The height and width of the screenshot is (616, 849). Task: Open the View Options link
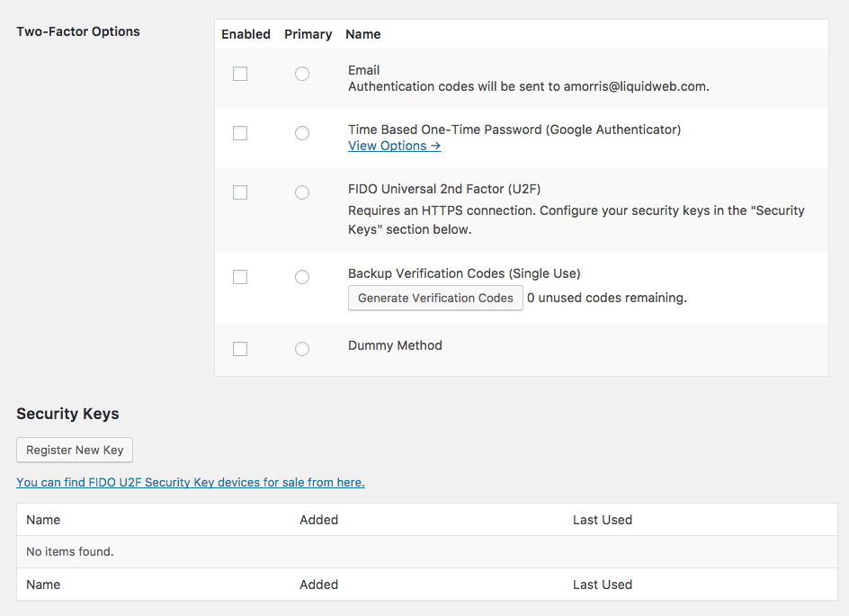394,146
